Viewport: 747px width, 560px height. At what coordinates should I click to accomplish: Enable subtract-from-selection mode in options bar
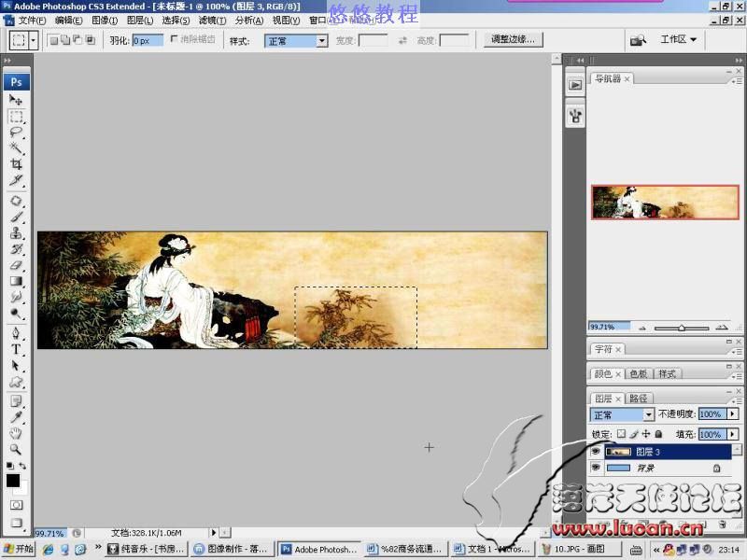78,40
